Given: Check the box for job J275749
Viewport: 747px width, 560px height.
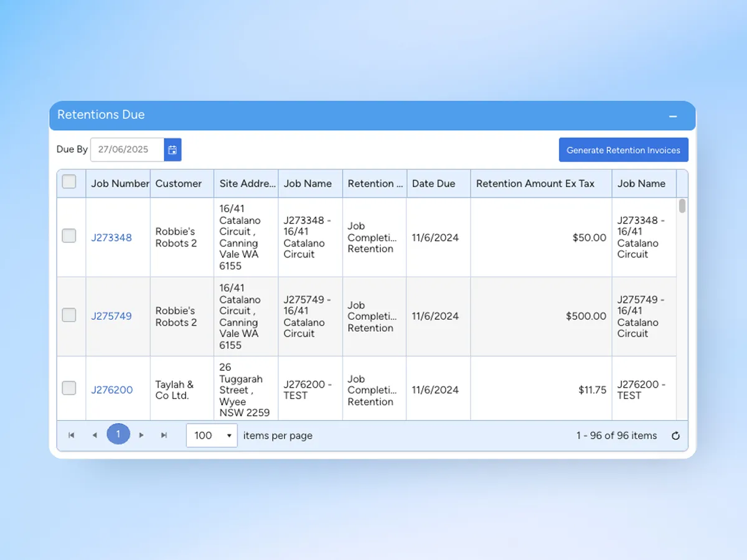Looking at the screenshot, I should pyautogui.click(x=69, y=315).
